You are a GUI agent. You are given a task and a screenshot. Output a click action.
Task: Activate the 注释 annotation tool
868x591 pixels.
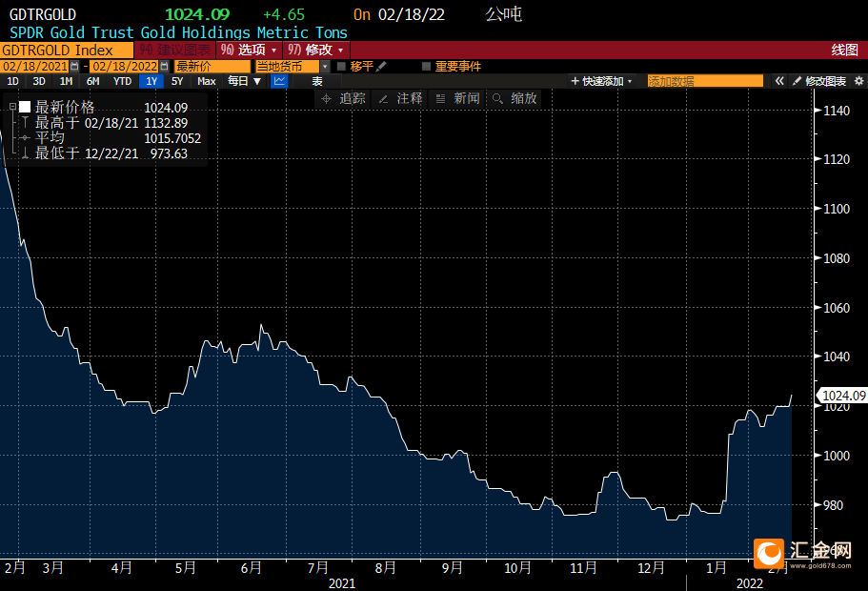coord(401,98)
